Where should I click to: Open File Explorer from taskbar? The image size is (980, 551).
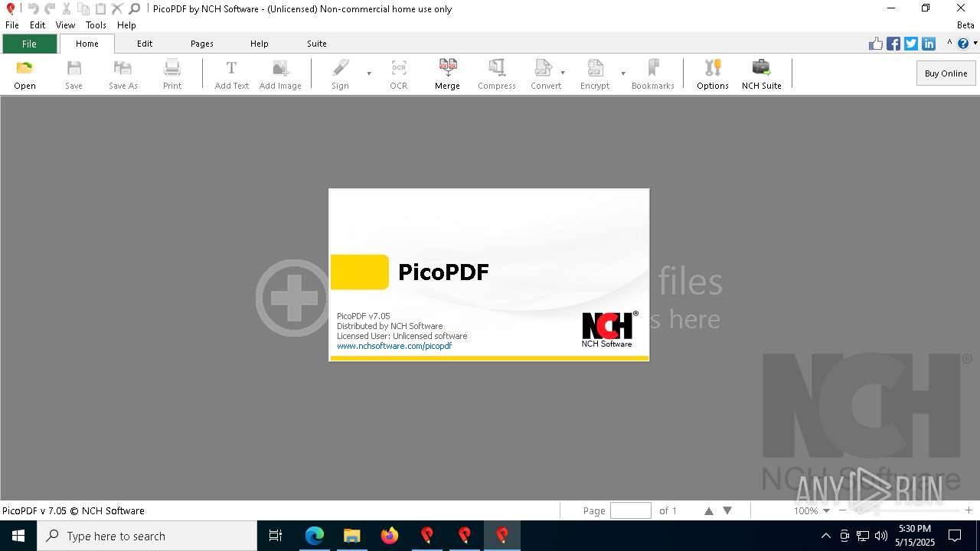tap(351, 536)
